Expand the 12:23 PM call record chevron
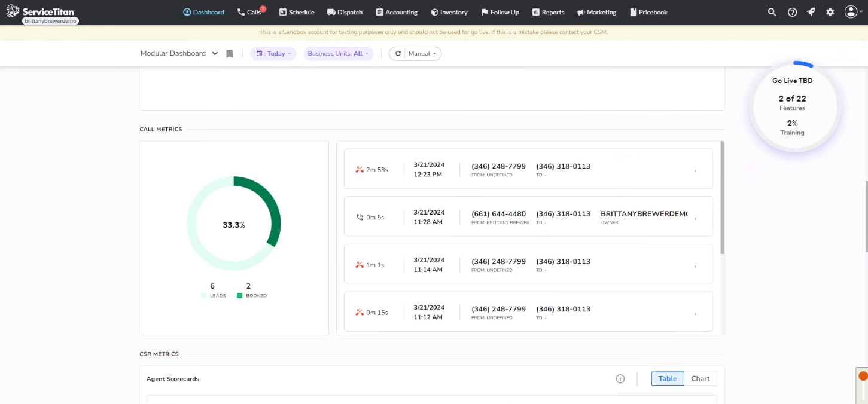 (695, 170)
